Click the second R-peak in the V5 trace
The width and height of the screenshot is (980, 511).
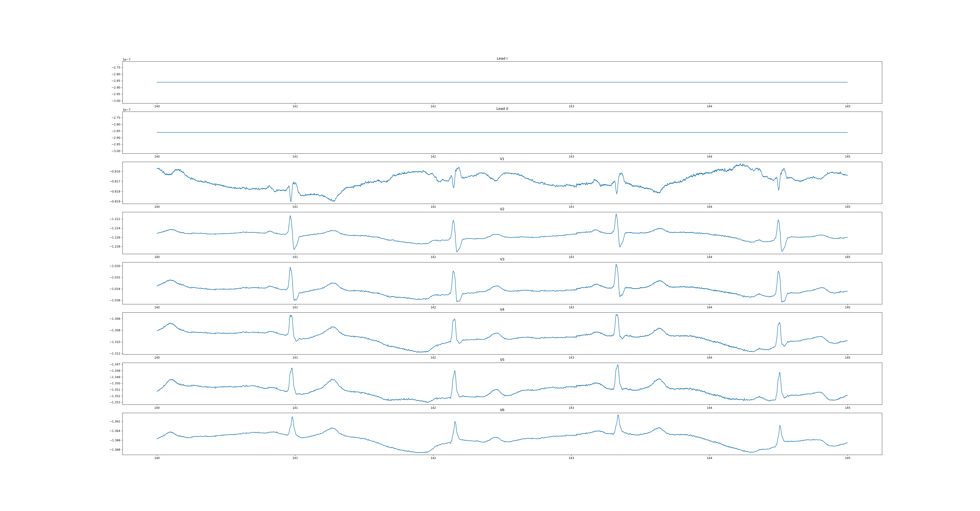click(455, 371)
